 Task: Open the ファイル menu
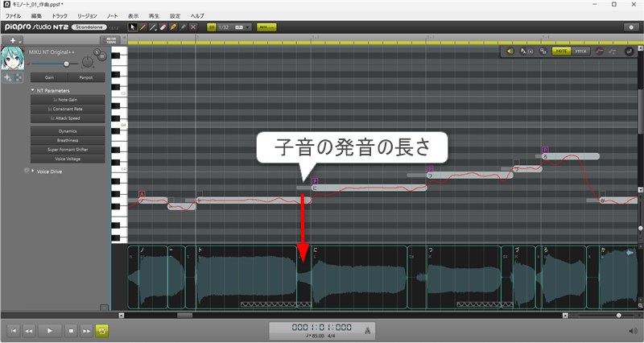[x=13, y=16]
